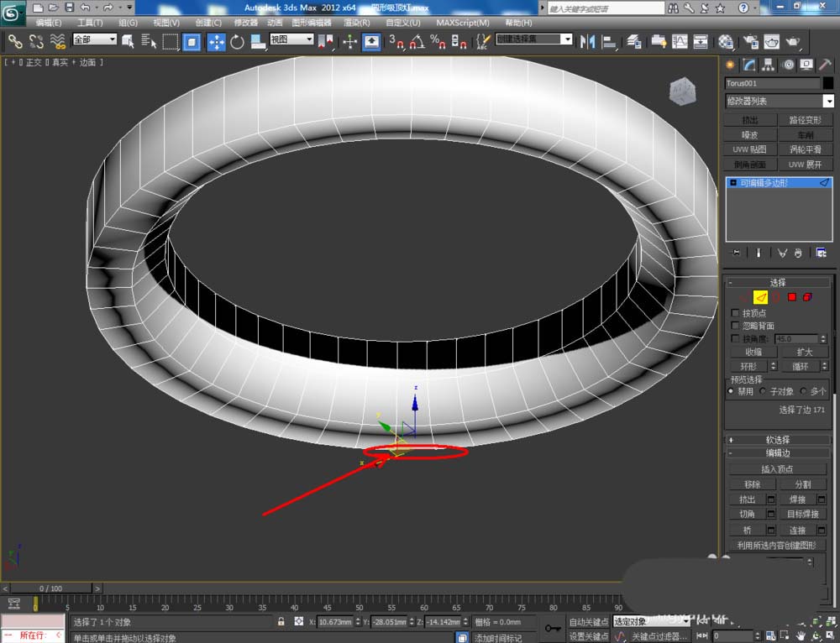Viewport: 840px width, 643px height.
Task: Click the Bind to Space Warp icon
Action: click(57, 41)
